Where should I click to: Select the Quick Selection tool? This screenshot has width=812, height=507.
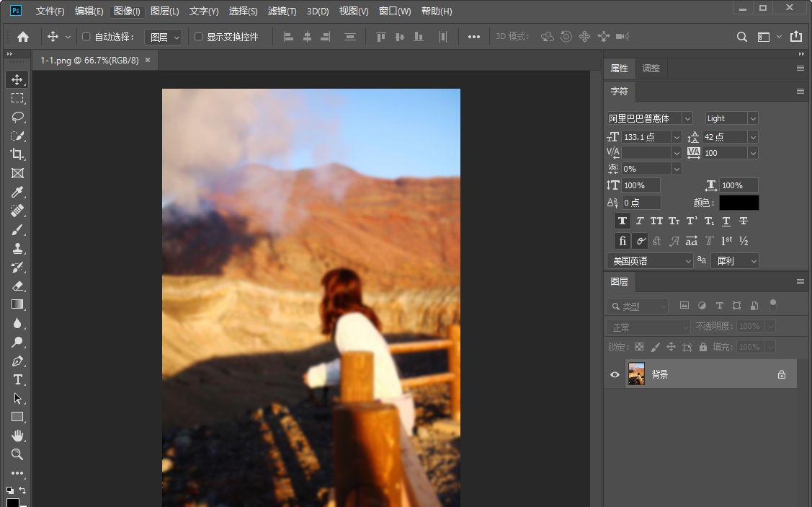tap(17, 136)
